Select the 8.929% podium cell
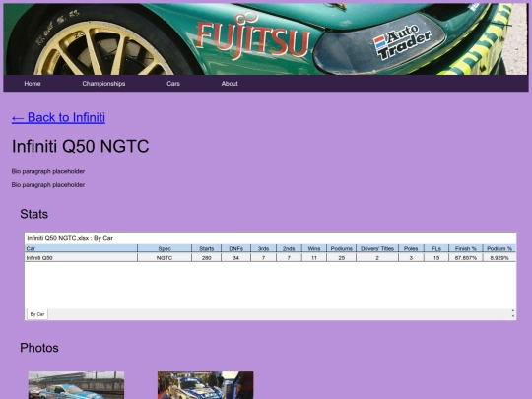Viewport: 532px width, 399px height. pos(499,257)
